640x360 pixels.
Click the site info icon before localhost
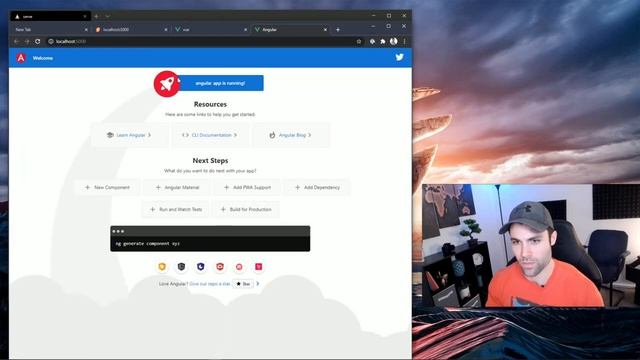click(51, 41)
